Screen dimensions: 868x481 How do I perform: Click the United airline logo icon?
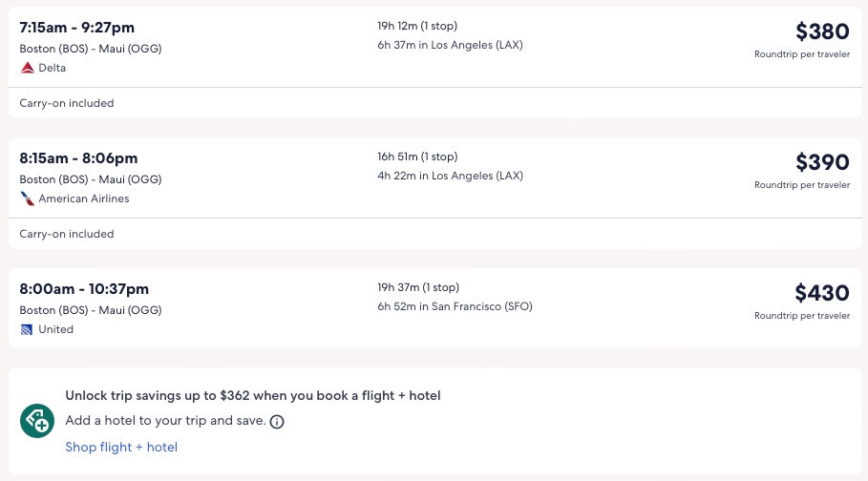[x=27, y=329]
